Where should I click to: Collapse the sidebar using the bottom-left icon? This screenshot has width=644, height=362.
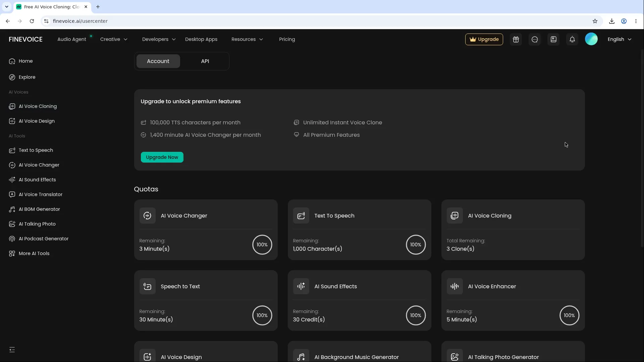(x=12, y=350)
